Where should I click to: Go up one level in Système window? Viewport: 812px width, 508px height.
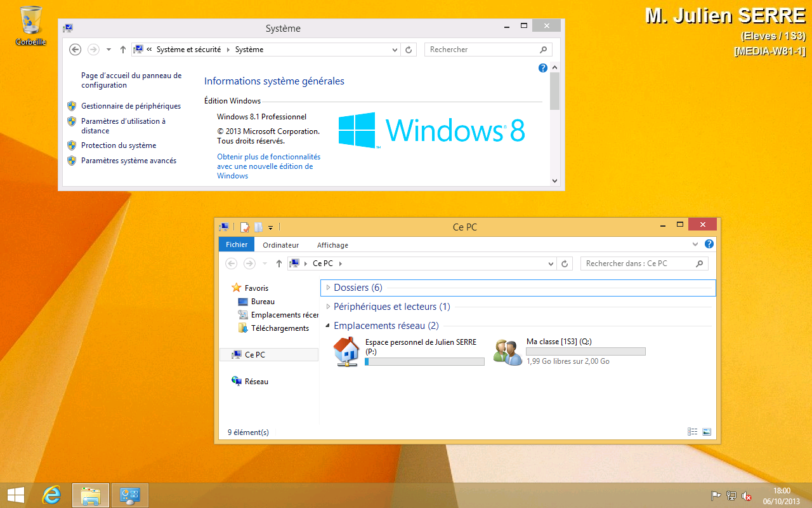tap(123, 50)
